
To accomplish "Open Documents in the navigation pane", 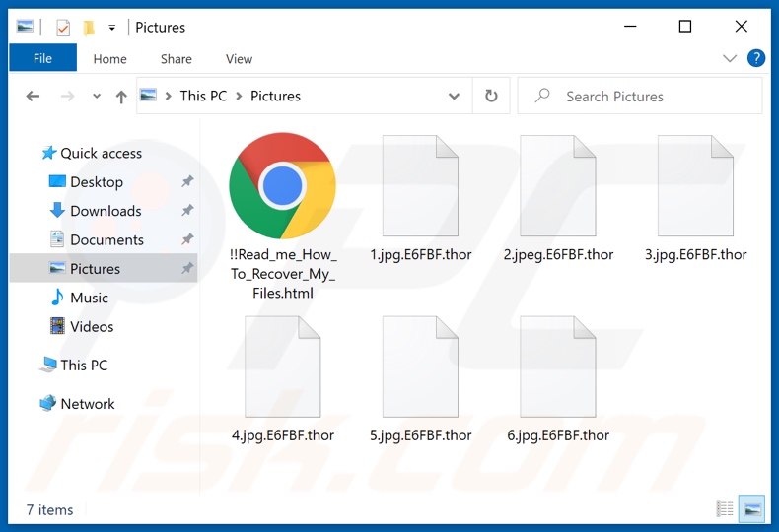I will point(98,239).
